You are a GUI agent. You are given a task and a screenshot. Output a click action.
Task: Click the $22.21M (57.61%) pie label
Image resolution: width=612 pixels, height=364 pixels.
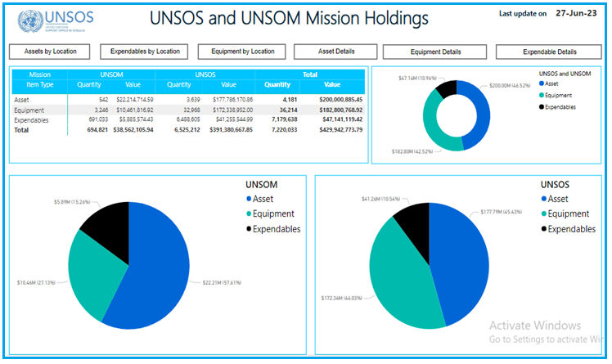pyautogui.click(x=222, y=282)
